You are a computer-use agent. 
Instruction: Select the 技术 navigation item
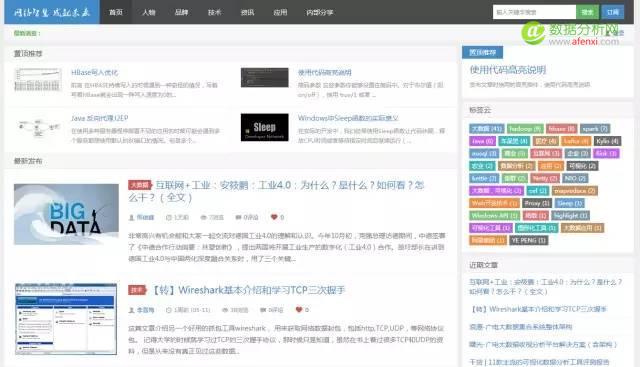click(x=214, y=12)
